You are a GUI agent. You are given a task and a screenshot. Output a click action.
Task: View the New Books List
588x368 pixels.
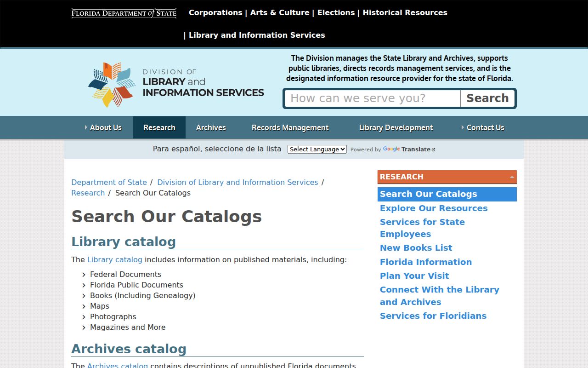(416, 248)
